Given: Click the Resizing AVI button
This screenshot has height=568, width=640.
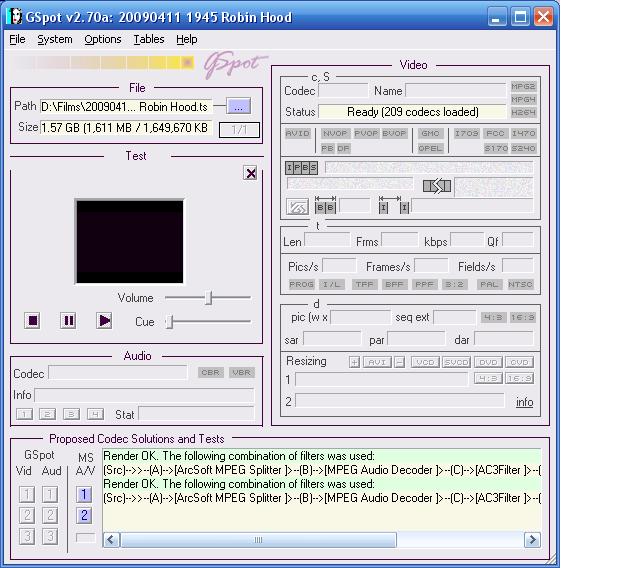Looking at the screenshot, I should pyautogui.click(x=377, y=362).
